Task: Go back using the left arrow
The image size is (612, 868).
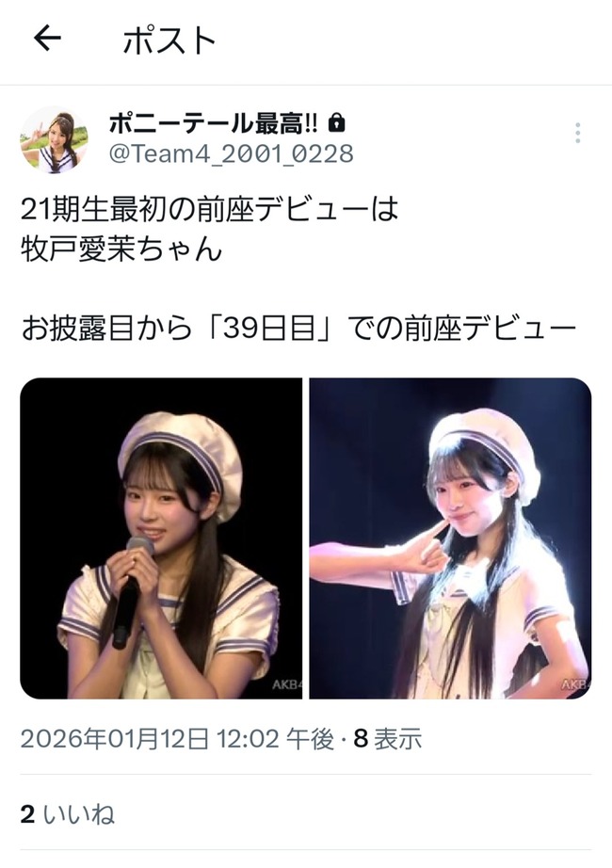Action: tap(47, 40)
